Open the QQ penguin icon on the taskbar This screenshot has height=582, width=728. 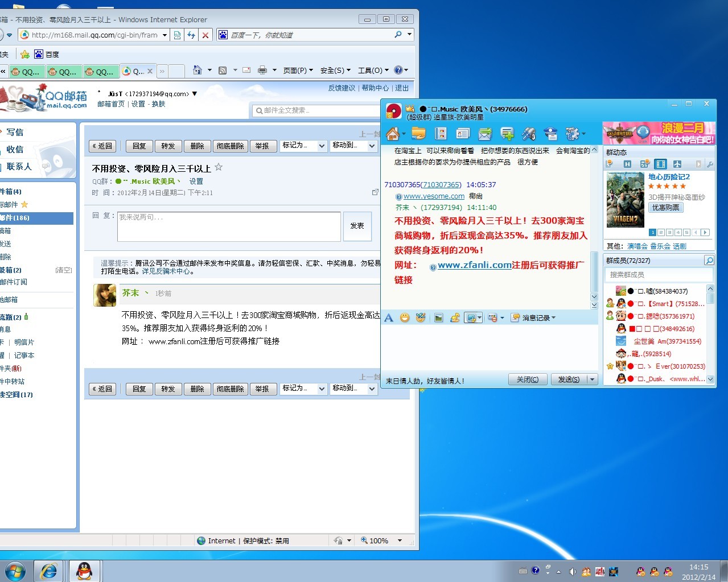click(84, 571)
